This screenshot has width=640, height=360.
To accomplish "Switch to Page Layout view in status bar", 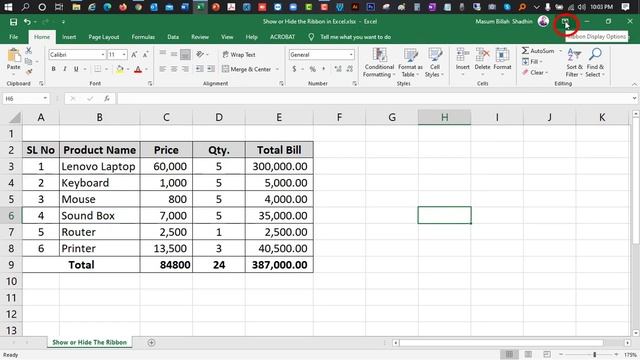I will point(528,354).
